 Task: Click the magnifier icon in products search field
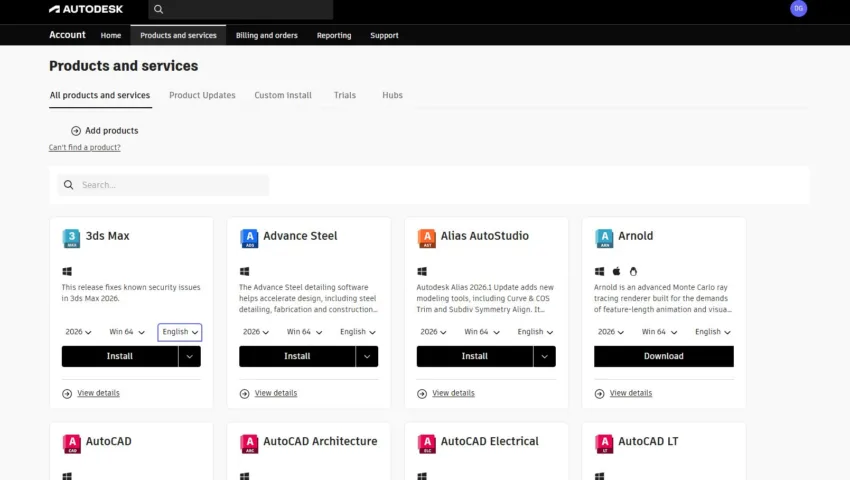[68, 185]
